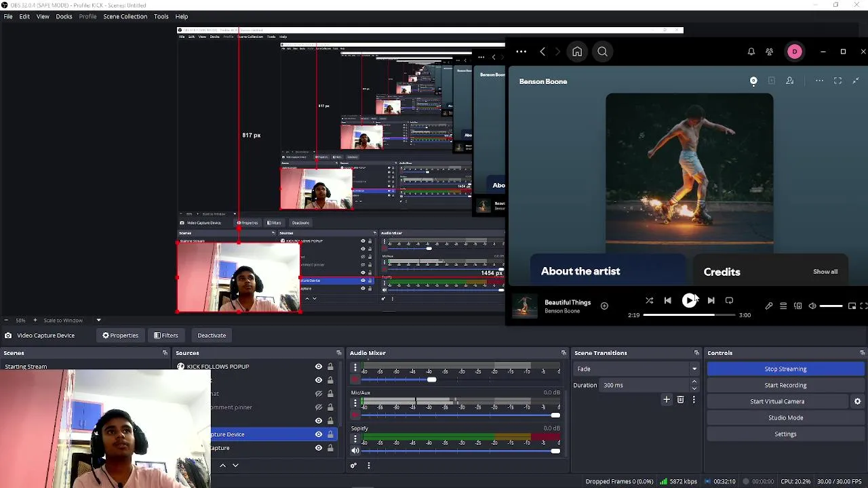Screen dimensions: 868x488
Task: Click Stop Streaming button
Action: [785, 369]
